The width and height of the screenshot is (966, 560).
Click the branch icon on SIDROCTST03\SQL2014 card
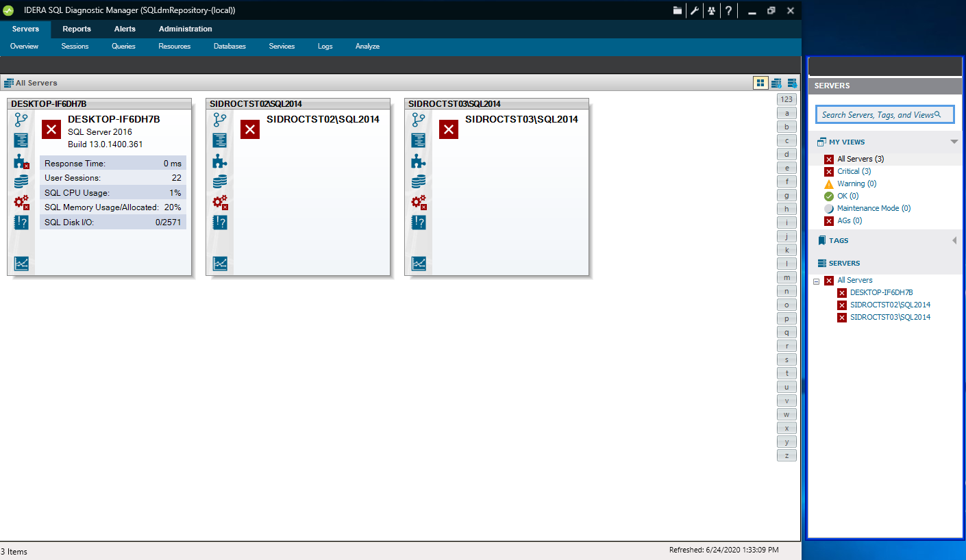point(419,120)
